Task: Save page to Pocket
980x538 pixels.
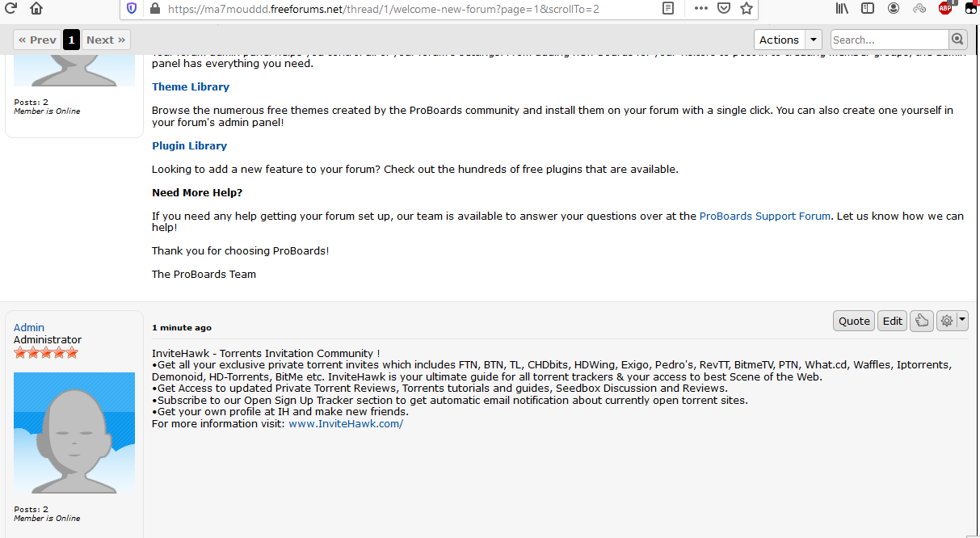Action: pyautogui.click(x=724, y=8)
